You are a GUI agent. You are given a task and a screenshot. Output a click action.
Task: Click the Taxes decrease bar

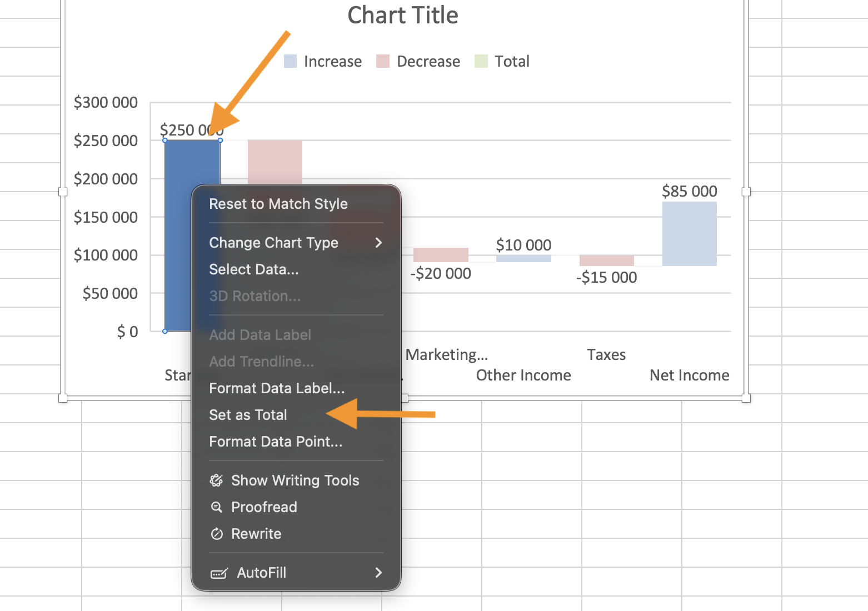606,261
